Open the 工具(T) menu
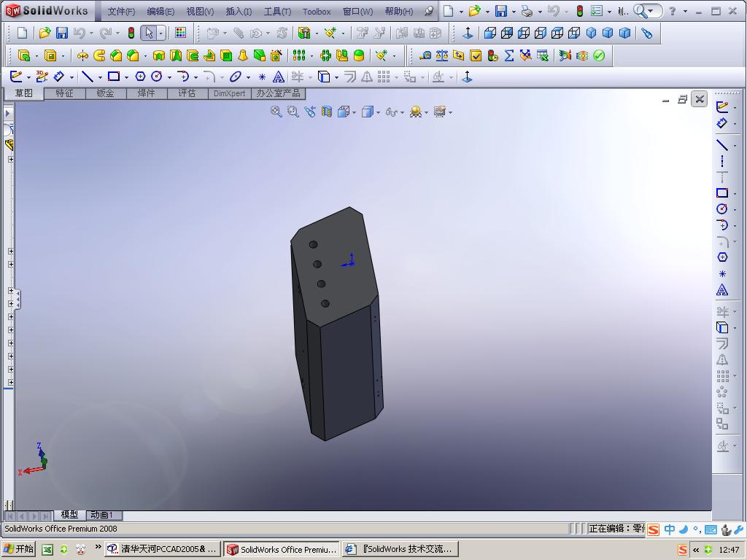The image size is (747, 560). 277,12
